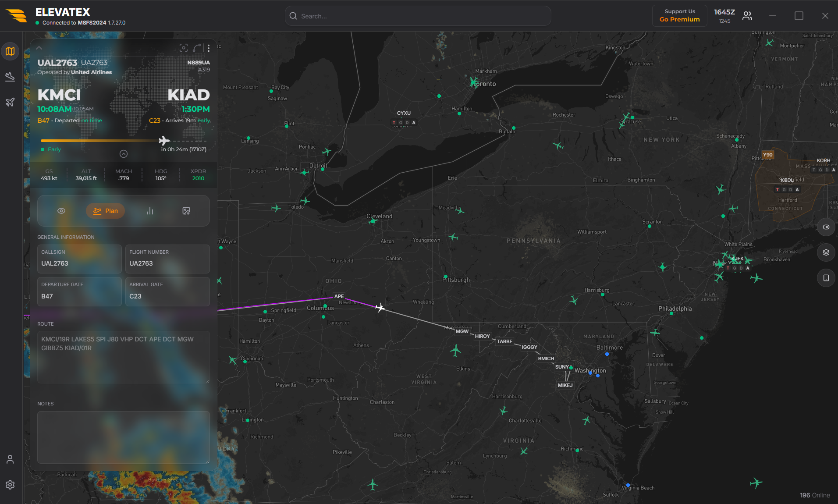Center the map on flight UAL2763

tap(184, 48)
